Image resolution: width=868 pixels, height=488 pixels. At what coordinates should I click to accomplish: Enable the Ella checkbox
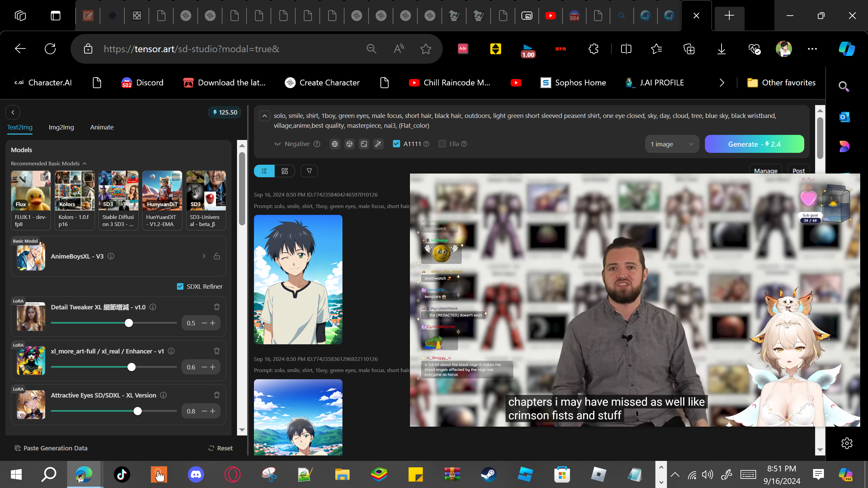pyautogui.click(x=442, y=144)
